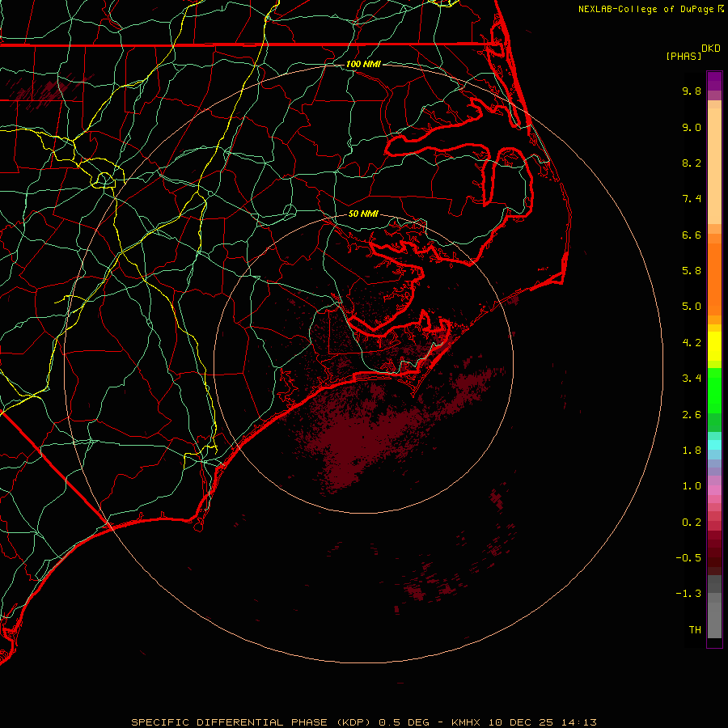Click the [PHAS] legend unit label
The height and width of the screenshot is (728, 728).
[x=684, y=57]
